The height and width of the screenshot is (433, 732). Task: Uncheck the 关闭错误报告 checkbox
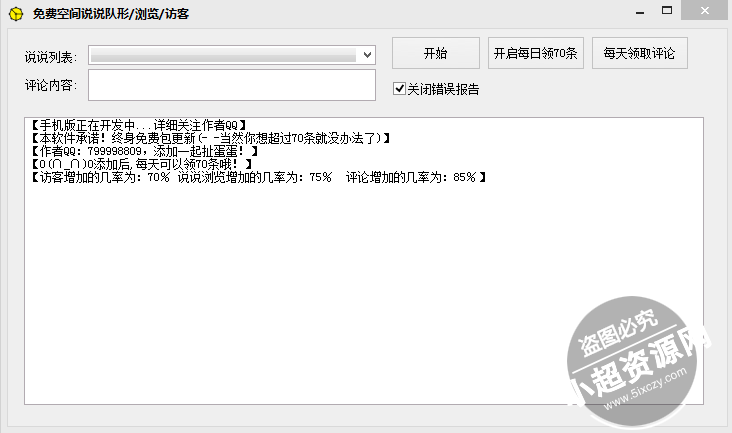[399, 89]
